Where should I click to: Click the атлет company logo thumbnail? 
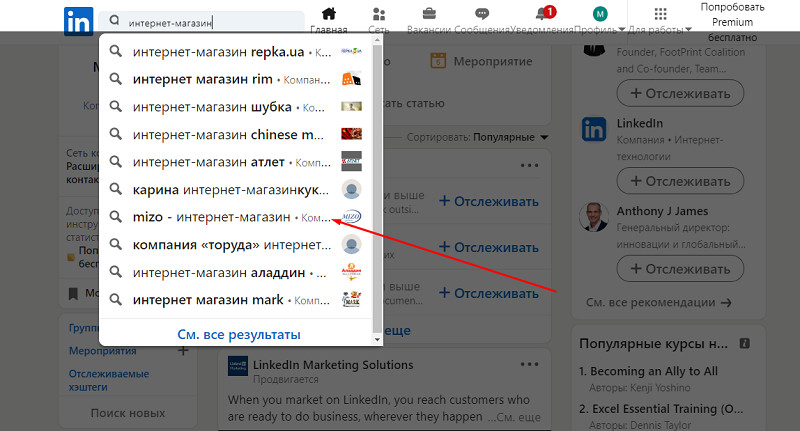coord(351,161)
